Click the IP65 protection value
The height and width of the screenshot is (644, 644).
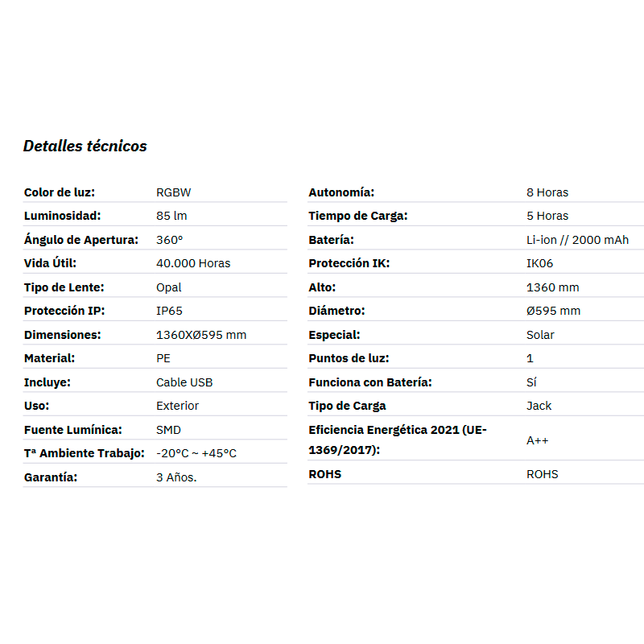[x=169, y=311]
